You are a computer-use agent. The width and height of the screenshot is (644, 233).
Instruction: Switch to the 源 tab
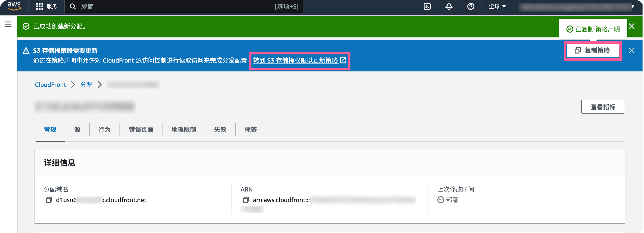click(77, 129)
